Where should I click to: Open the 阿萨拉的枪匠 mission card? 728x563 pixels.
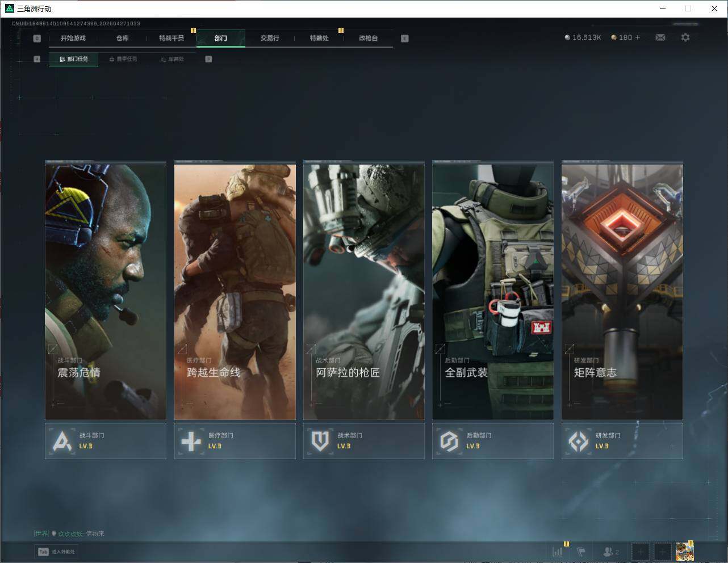[364, 291]
